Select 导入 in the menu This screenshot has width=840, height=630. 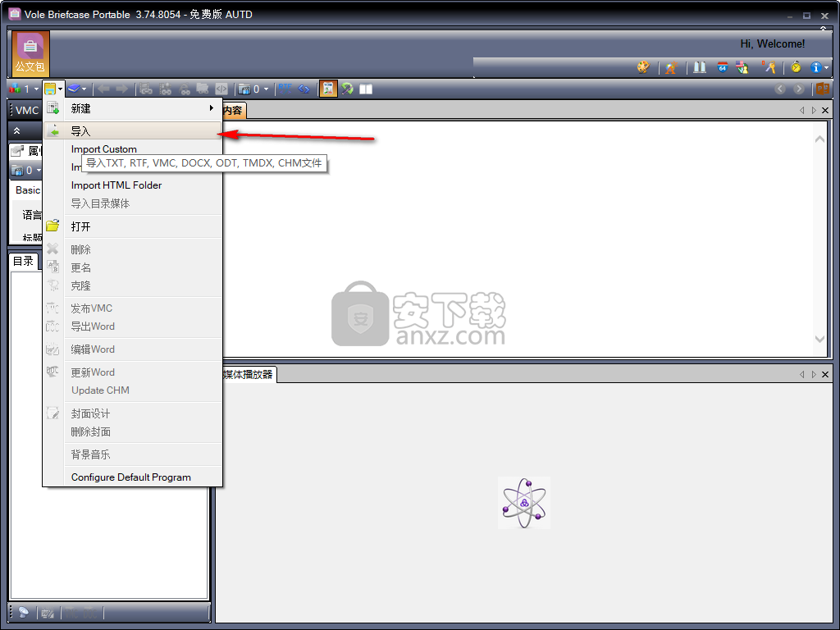[132, 130]
